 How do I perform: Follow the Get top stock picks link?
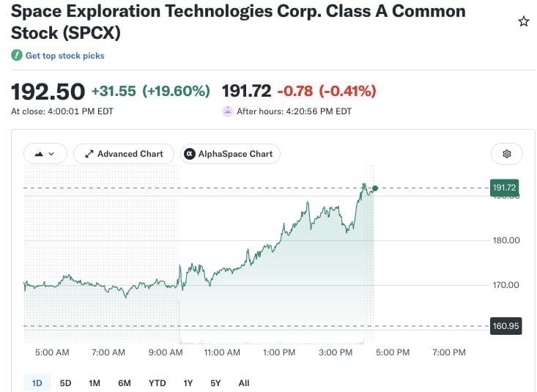point(64,56)
